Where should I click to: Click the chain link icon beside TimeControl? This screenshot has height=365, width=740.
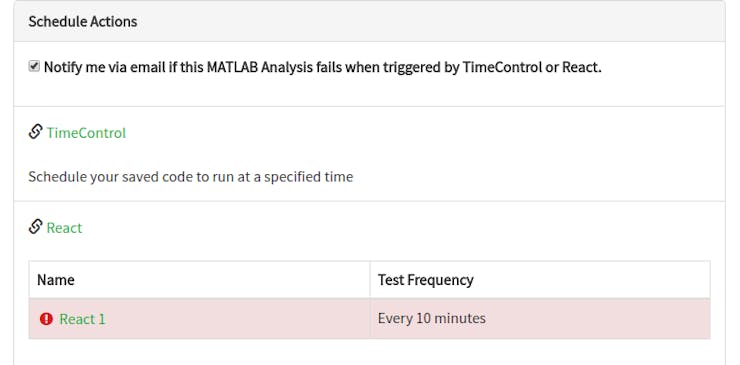coord(35,132)
